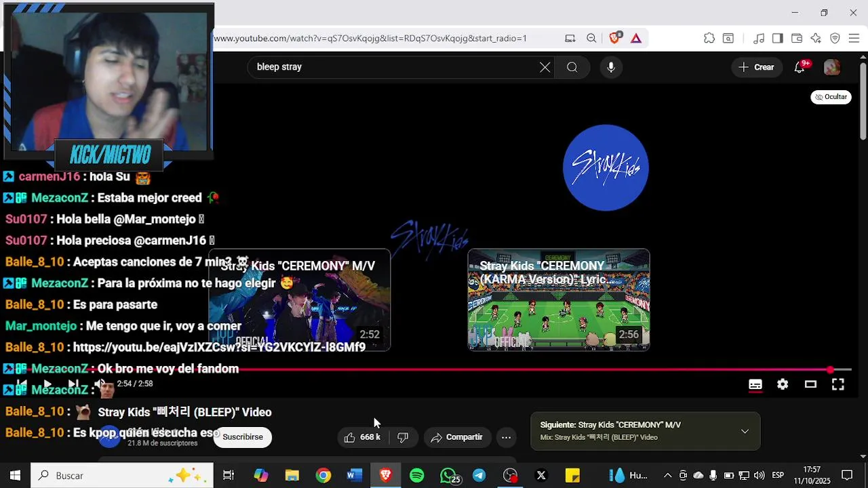
Task: Click the YouTube search magnifier button
Action: 572,67
